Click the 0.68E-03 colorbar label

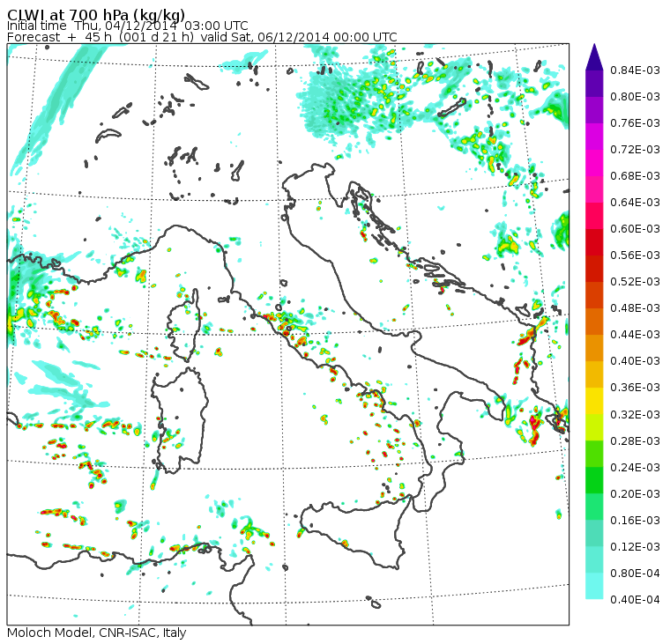(635, 176)
